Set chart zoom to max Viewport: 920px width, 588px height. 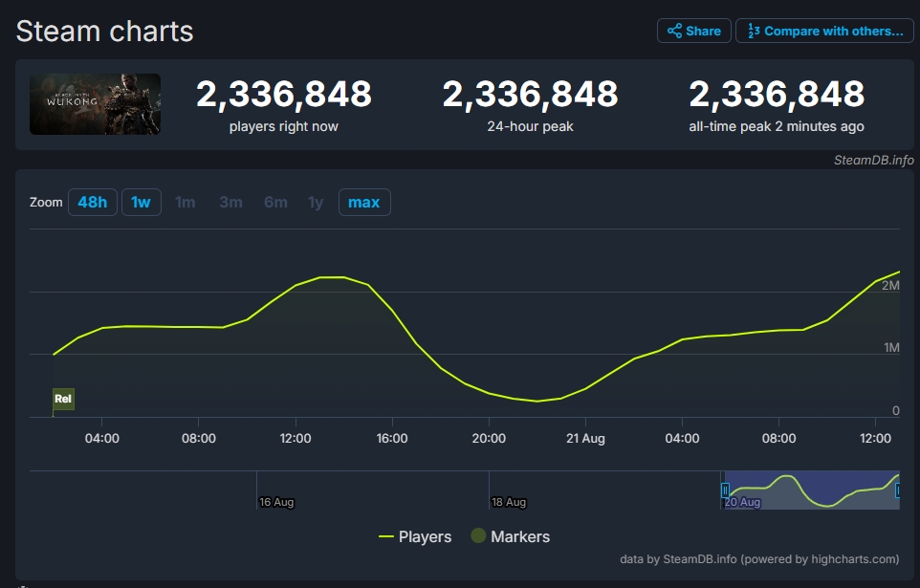pos(364,203)
